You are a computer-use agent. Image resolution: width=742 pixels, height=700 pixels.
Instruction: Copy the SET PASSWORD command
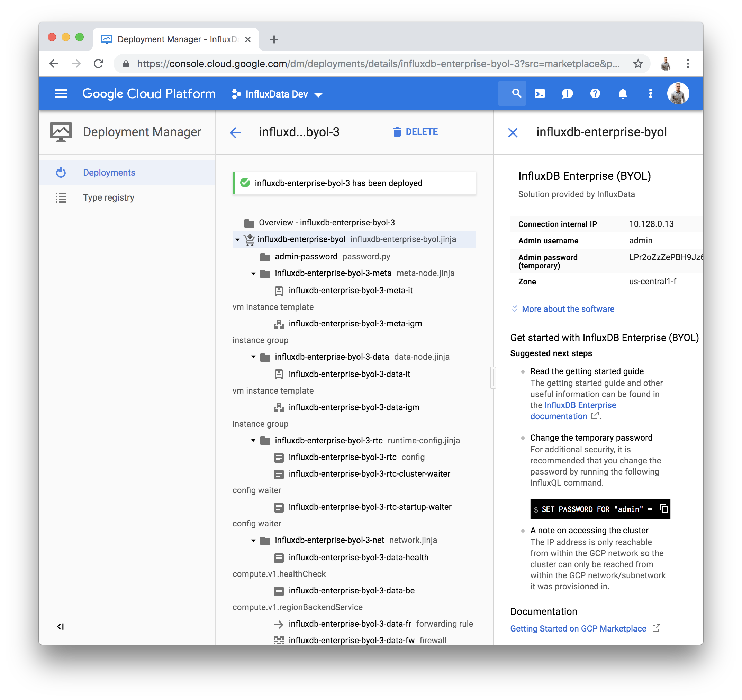[x=663, y=509]
